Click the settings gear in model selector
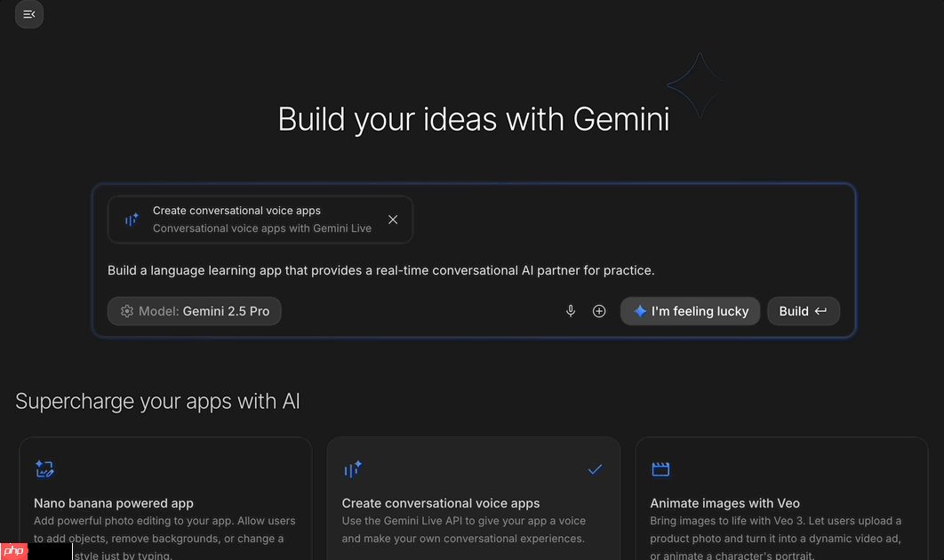Viewport: 944px width, 560px height. (x=127, y=311)
